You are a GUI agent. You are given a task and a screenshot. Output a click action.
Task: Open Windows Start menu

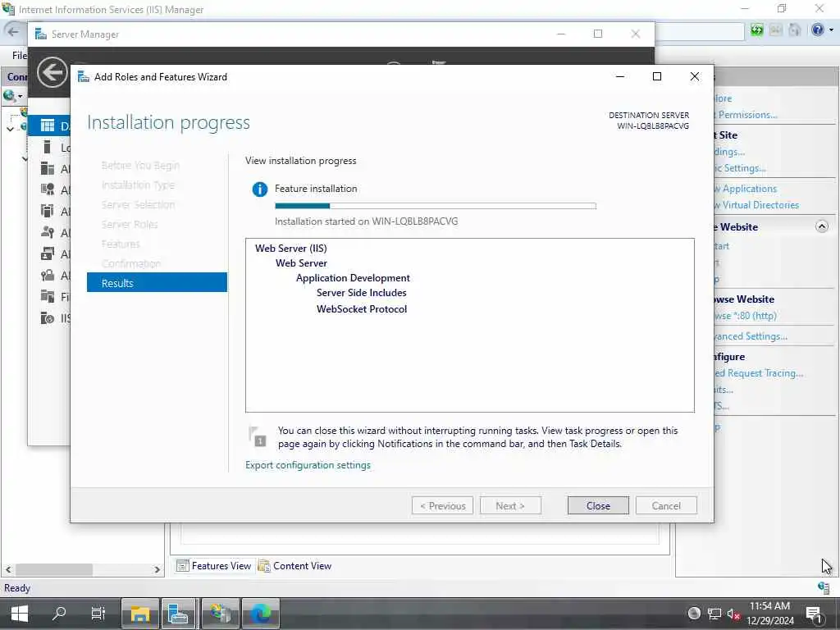[x=20, y=614]
